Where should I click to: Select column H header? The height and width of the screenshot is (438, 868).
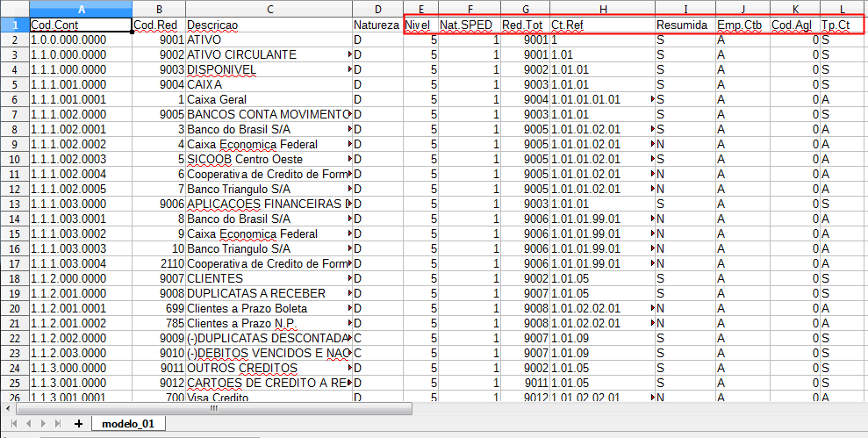click(602, 9)
